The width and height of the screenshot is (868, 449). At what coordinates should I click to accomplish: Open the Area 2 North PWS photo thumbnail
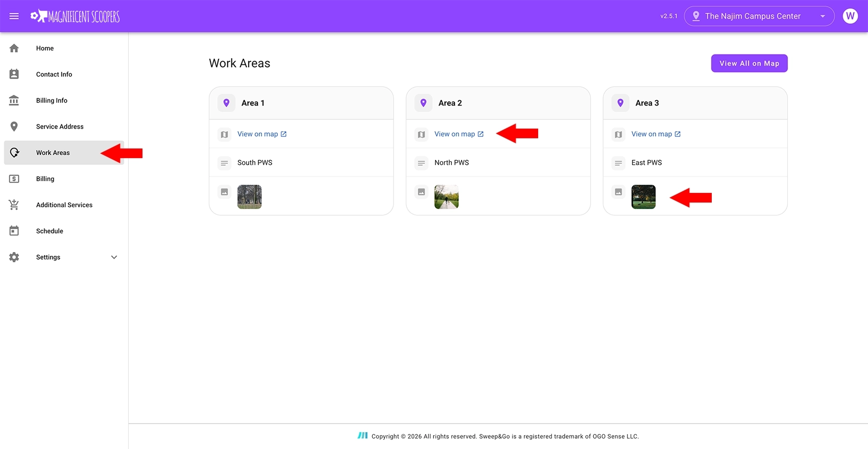point(446,197)
